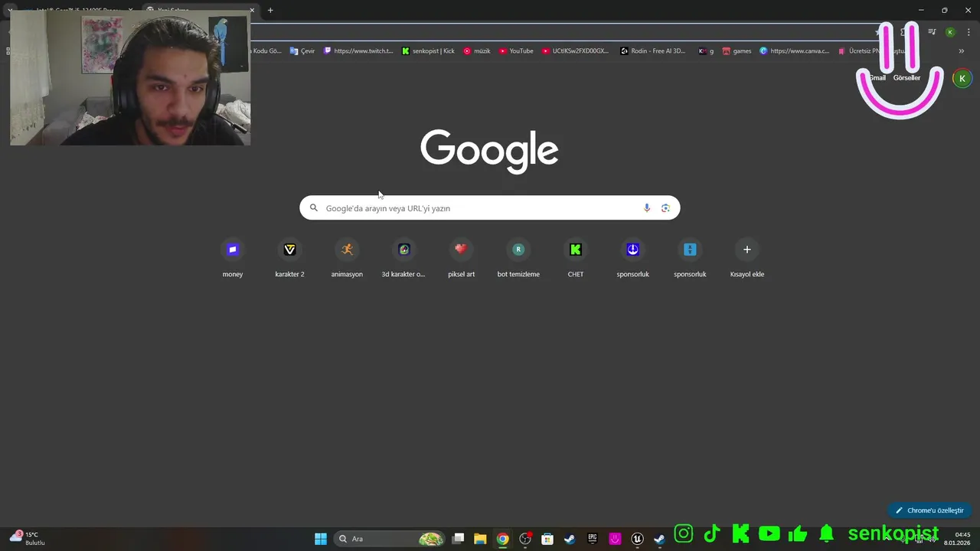Open the piksel art shortcut

[461, 259]
